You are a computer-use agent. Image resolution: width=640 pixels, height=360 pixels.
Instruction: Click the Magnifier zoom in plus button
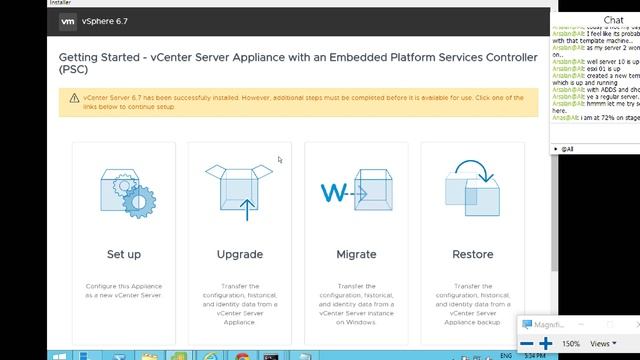[546, 344]
